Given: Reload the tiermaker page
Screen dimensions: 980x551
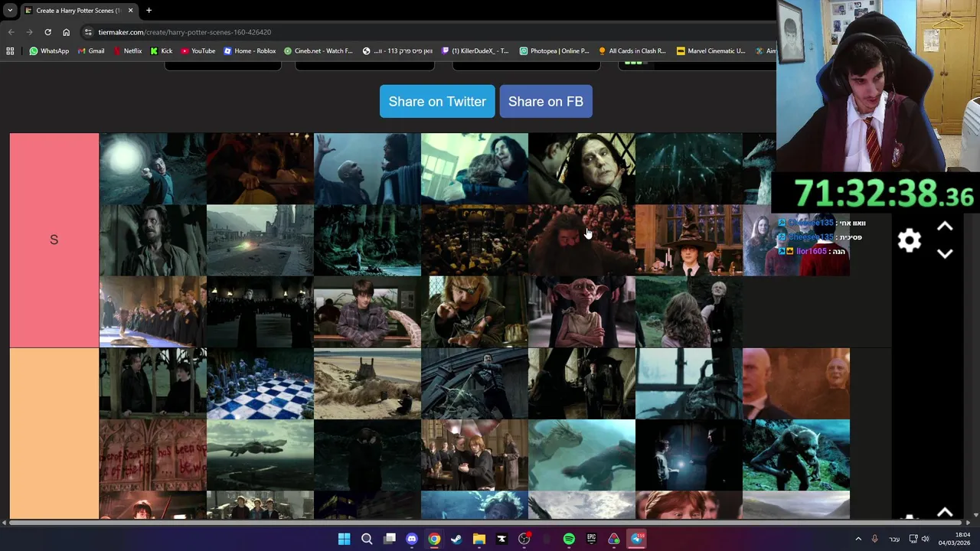Looking at the screenshot, I should point(47,32).
